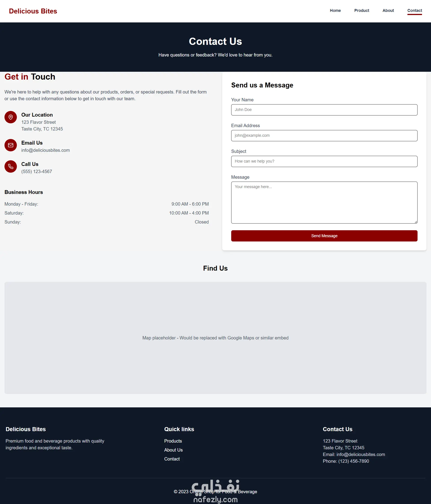Click the Delicious Bites header logo

pos(33,11)
